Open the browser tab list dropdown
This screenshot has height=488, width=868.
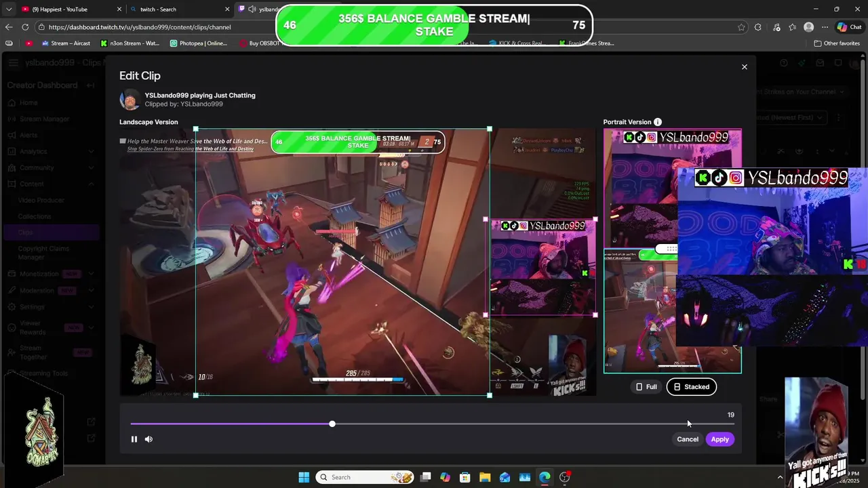click(8, 9)
